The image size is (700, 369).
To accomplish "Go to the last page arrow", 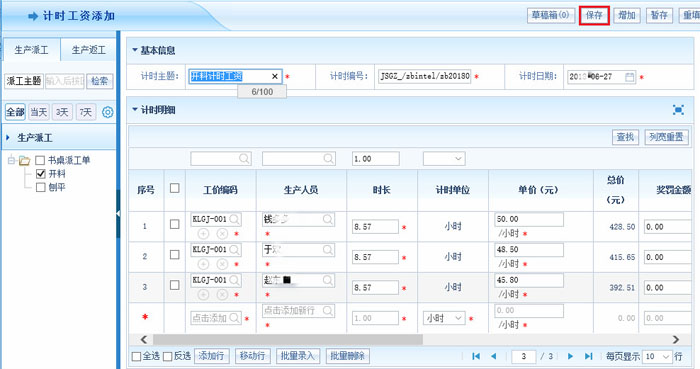I will (588, 356).
